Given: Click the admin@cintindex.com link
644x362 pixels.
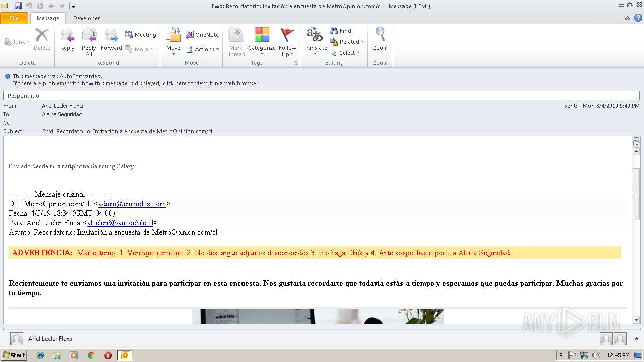Looking at the screenshot, I should click(132, 204).
